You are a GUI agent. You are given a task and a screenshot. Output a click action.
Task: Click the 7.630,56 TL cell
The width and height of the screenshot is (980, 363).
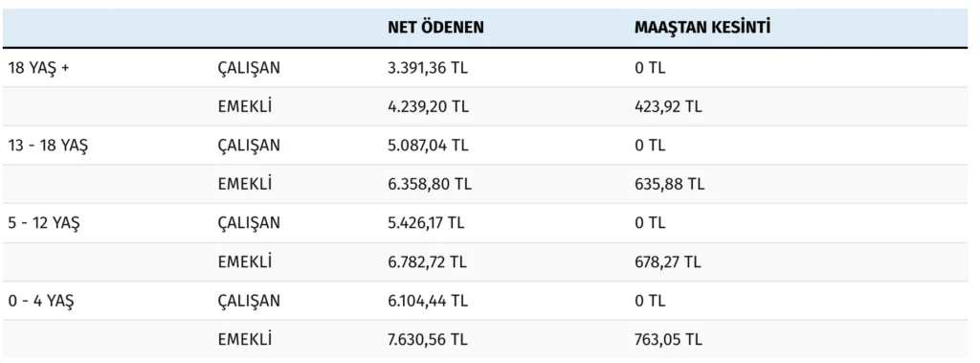pyautogui.click(x=428, y=340)
